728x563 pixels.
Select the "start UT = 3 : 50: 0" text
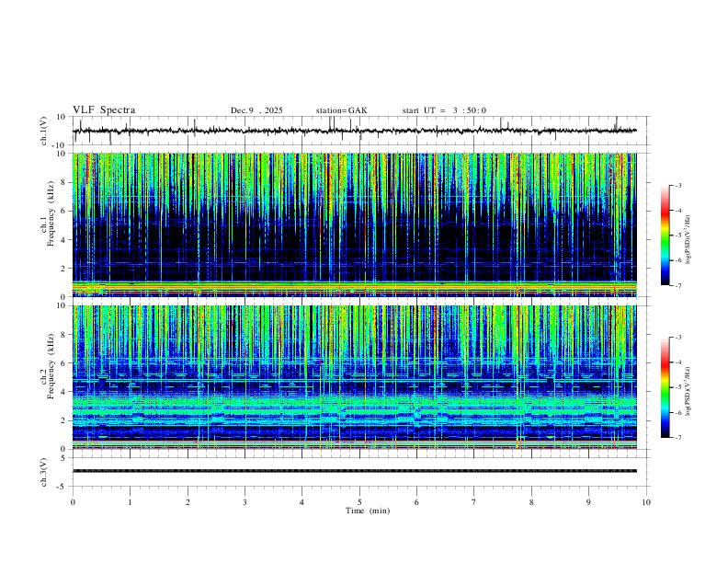[x=444, y=110]
